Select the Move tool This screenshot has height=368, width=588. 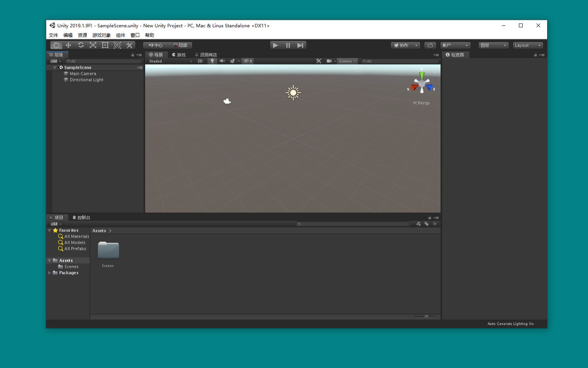(68, 45)
